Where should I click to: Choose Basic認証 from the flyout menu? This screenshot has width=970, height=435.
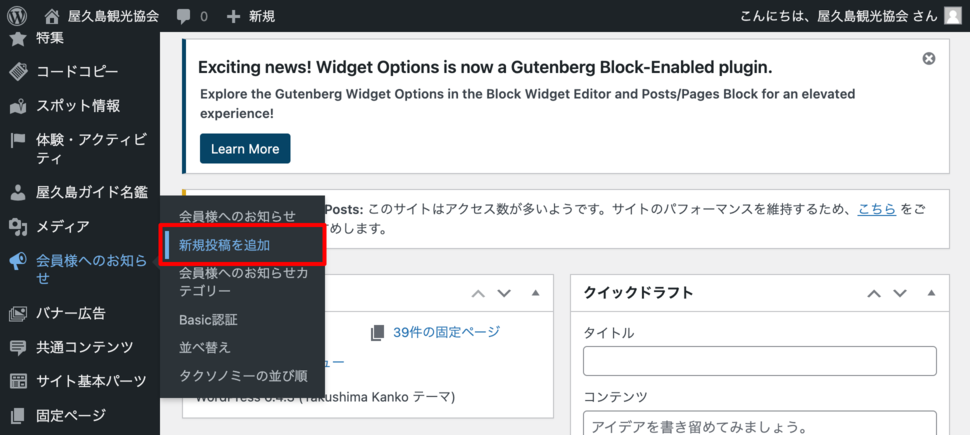click(x=208, y=320)
